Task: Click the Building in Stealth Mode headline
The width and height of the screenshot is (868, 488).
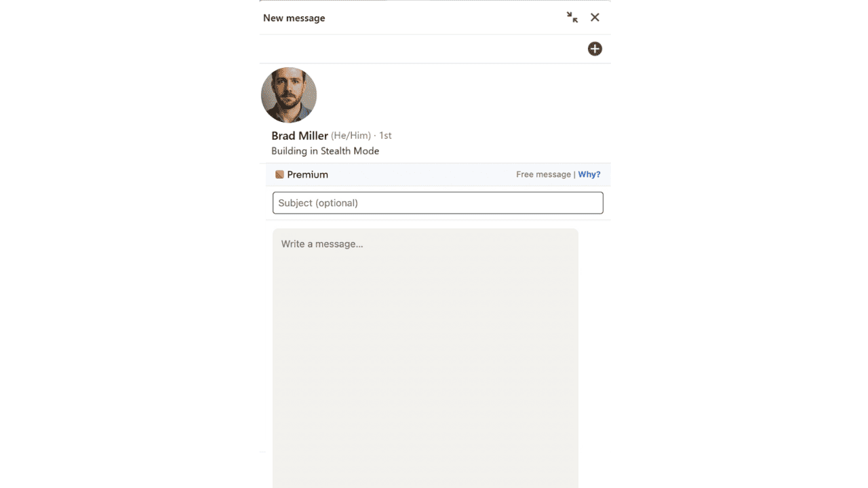Action: pos(324,150)
